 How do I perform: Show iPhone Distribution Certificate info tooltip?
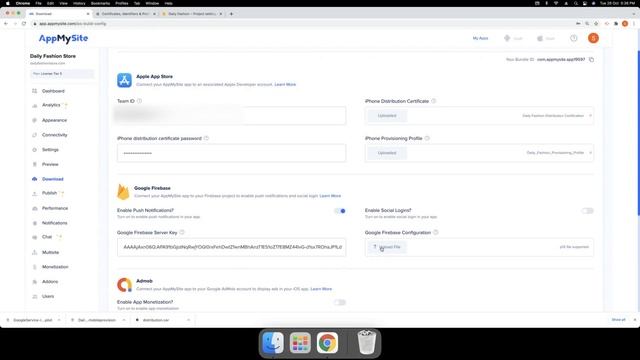tap(433, 101)
